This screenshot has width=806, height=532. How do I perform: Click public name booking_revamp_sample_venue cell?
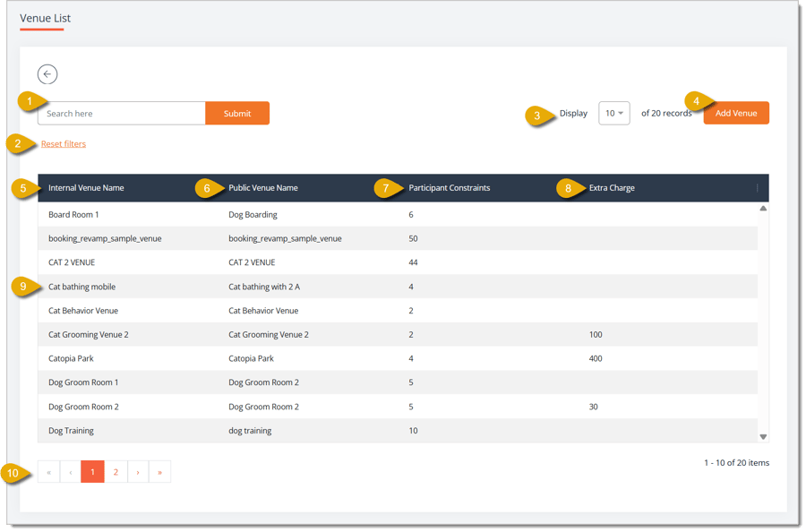point(287,239)
